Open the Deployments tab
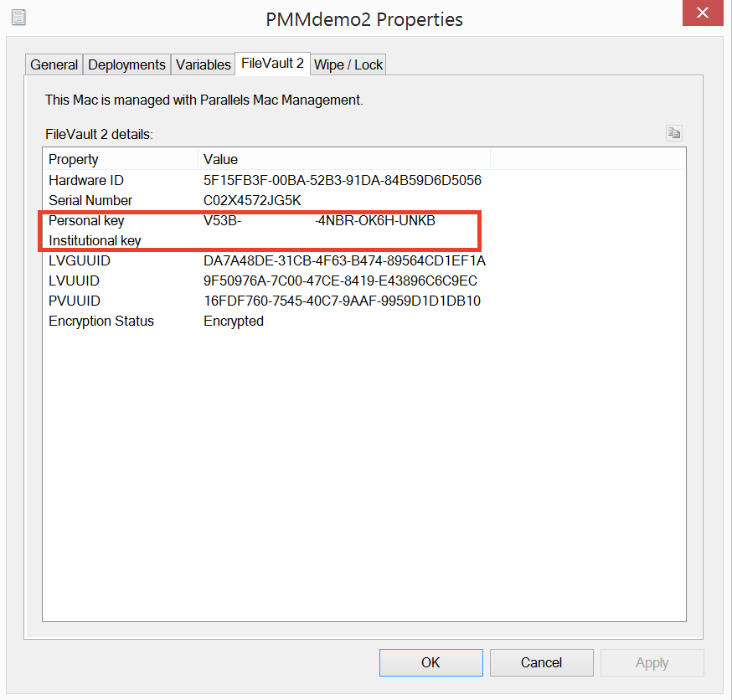The width and height of the screenshot is (732, 700). [126, 64]
